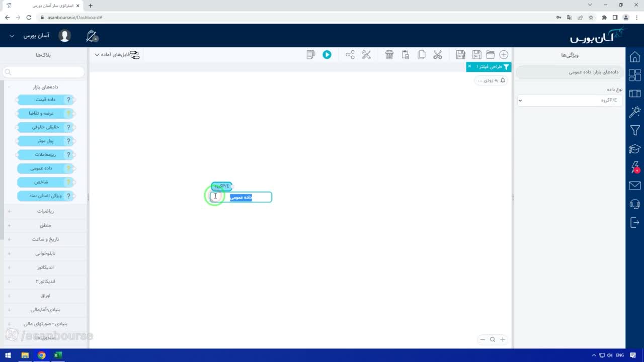
Task: Click the open folder icon in the toolbar
Action: 490,54
